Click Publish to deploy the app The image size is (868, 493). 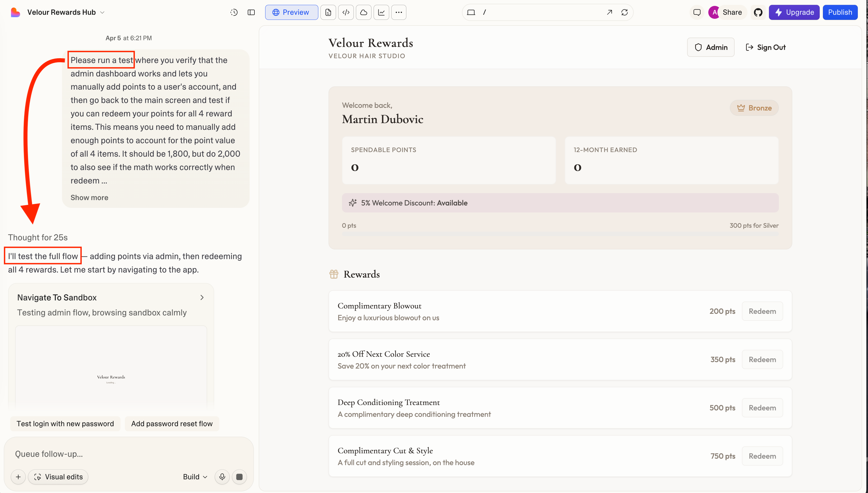pyautogui.click(x=840, y=12)
